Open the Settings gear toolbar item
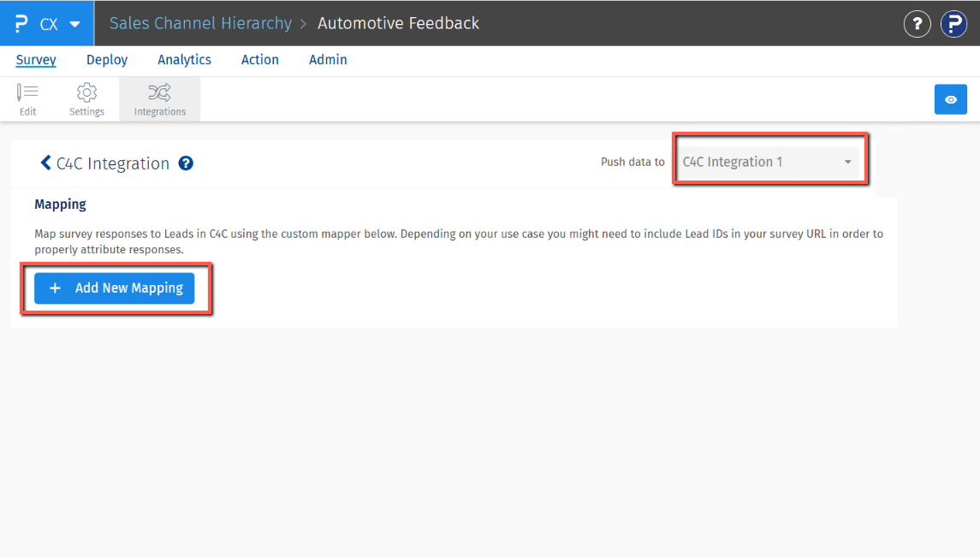The height and width of the screenshot is (558, 980). point(87,99)
